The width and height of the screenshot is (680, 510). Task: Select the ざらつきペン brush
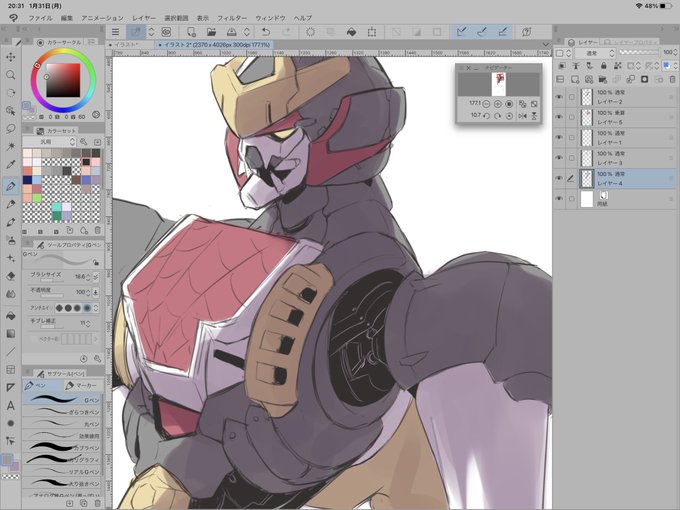pos(63,412)
